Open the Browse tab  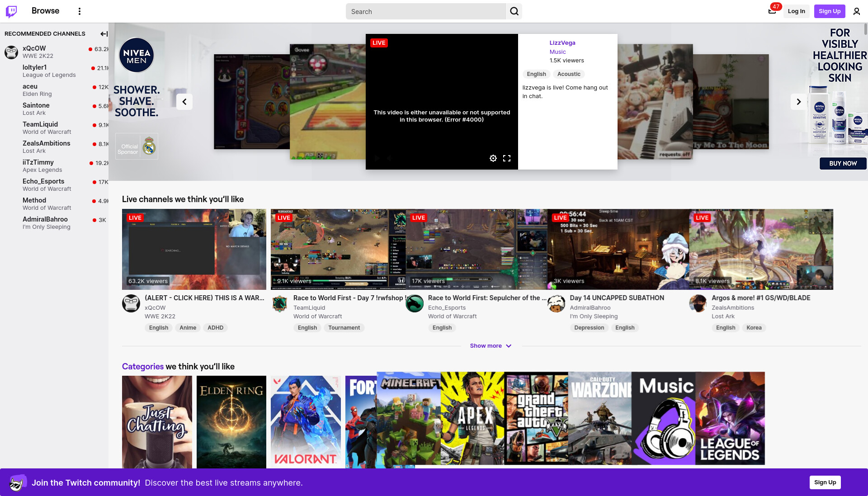45,11
